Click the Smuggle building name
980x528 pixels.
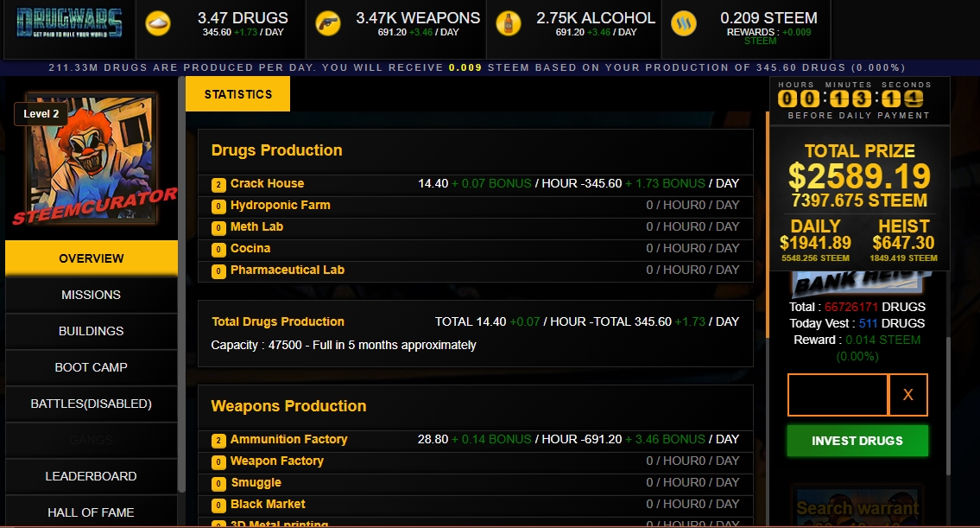256,482
